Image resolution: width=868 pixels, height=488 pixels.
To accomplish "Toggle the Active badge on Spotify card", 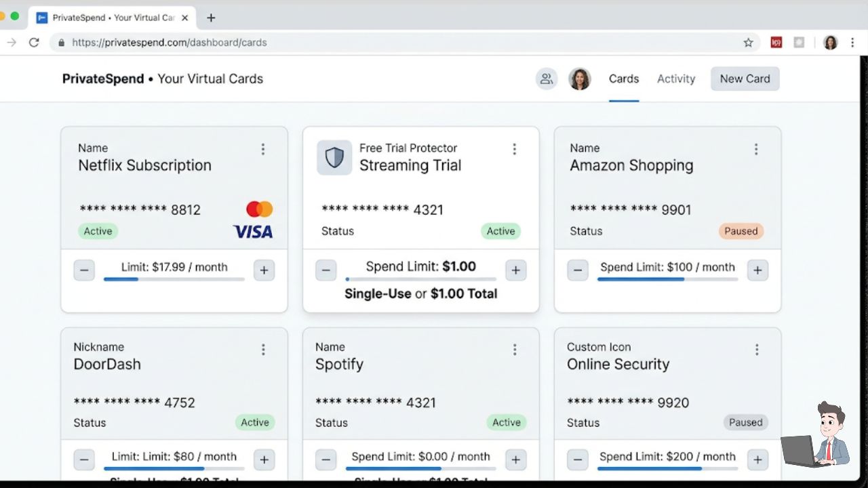I will click(507, 422).
